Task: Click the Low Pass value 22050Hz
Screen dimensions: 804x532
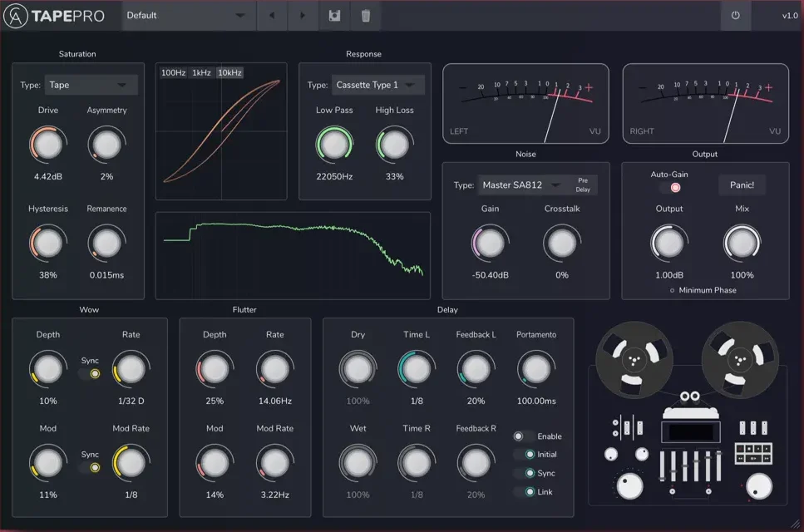Action: click(x=334, y=176)
